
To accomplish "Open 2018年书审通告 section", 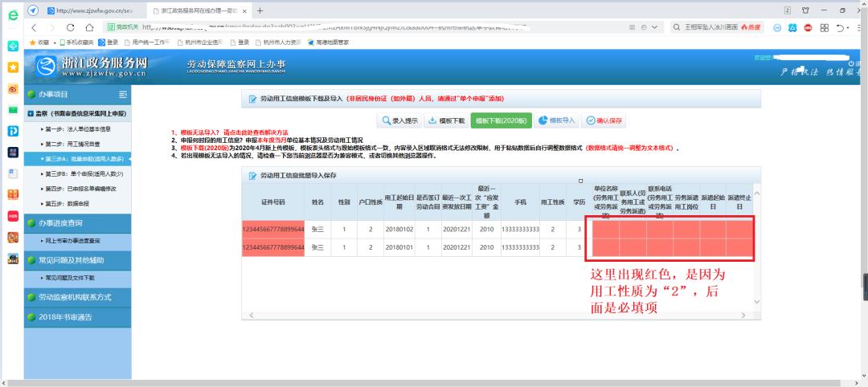I will click(x=77, y=317).
